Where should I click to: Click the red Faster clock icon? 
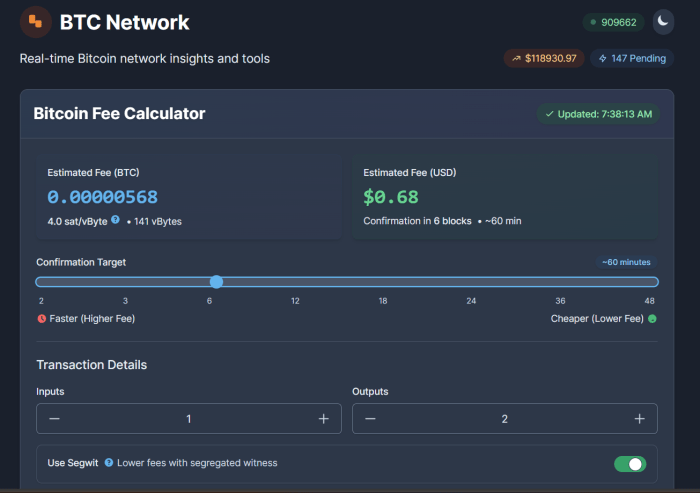tap(41, 319)
